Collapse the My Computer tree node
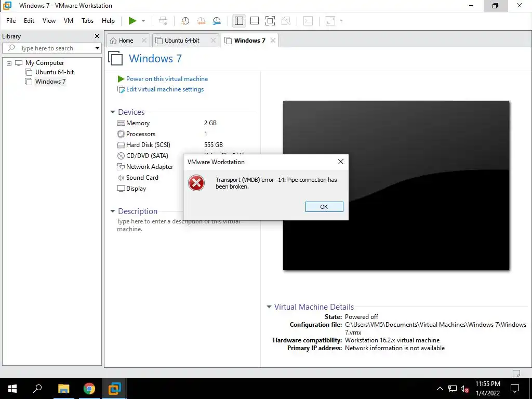Image resolution: width=532 pixels, height=399 pixels. [x=9, y=63]
